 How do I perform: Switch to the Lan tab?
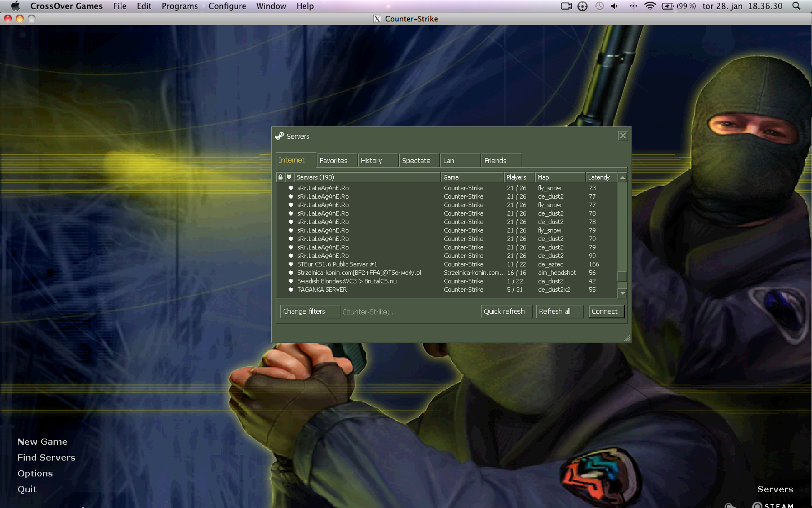click(460, 161)
